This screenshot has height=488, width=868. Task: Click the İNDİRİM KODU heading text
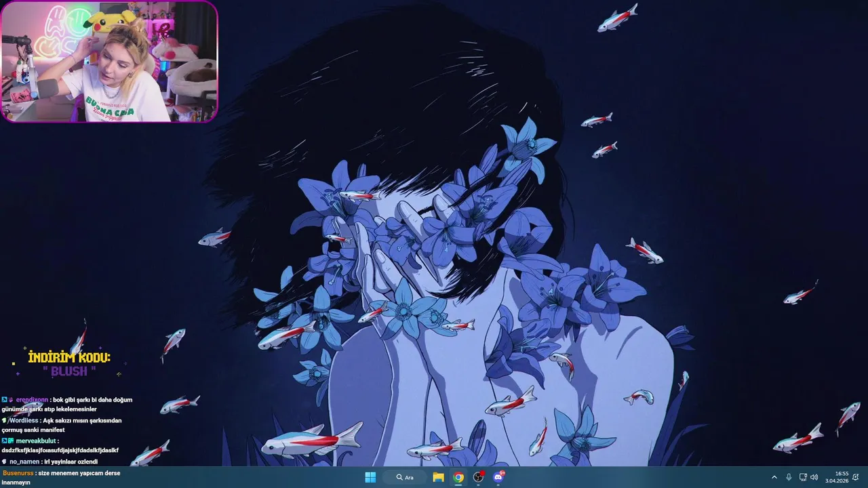69,358
